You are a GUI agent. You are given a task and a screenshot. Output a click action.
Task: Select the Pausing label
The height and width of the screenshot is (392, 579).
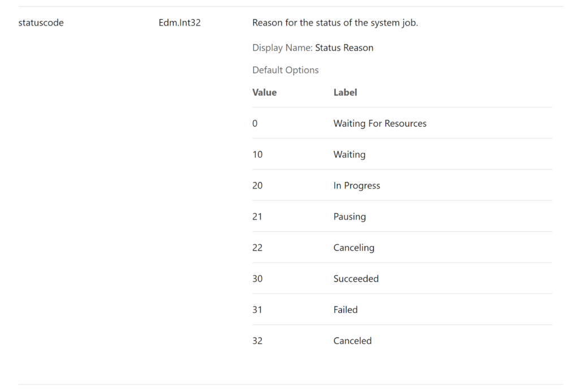(349, 217)
